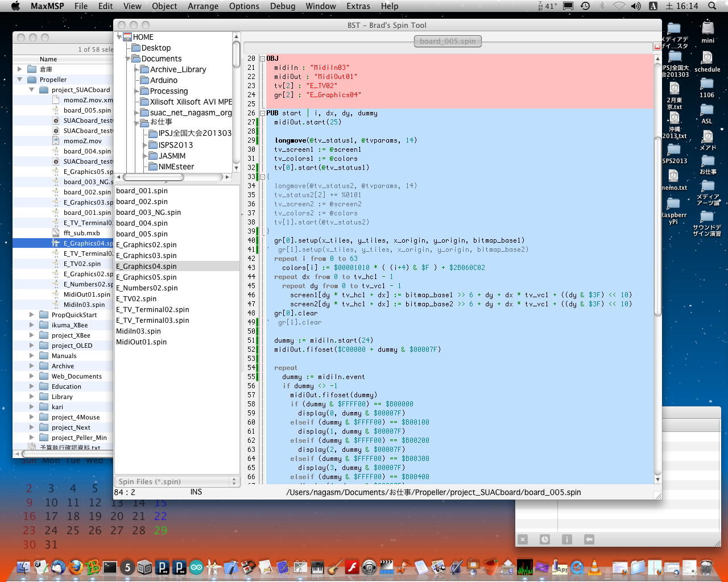
Task: Collapse the OBJ block at line 20
Action: 262,59
